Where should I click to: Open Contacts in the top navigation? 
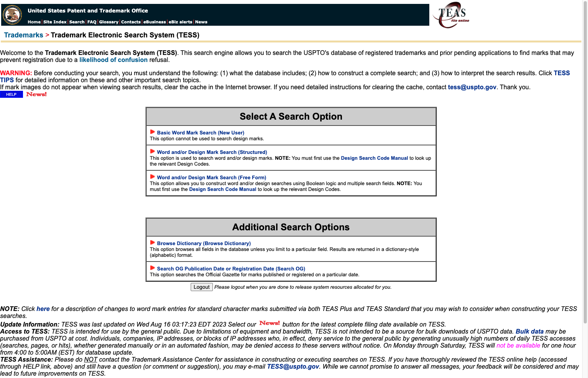pos(131,22)
